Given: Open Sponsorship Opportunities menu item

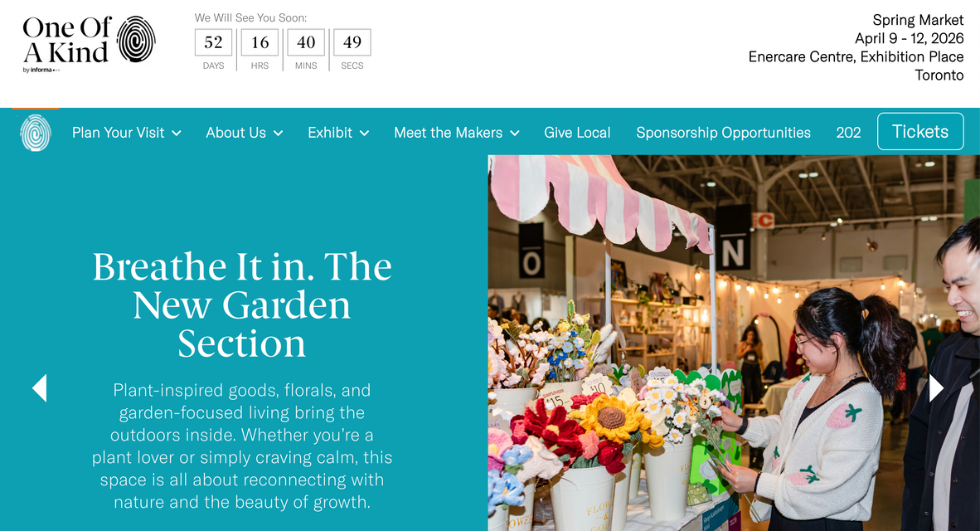Looking at the screenshot, I should (x=723, y=133).
